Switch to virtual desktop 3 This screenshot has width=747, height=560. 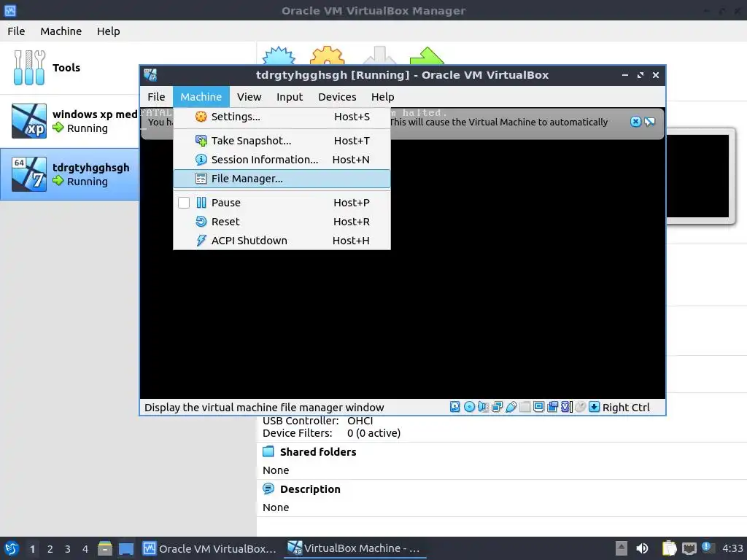[x=68, y=549]
